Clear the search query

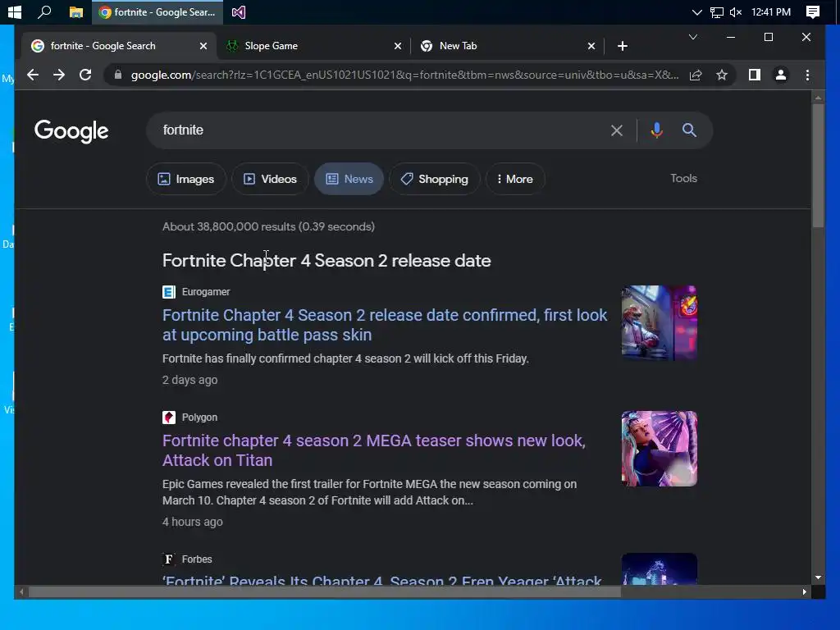617,130
